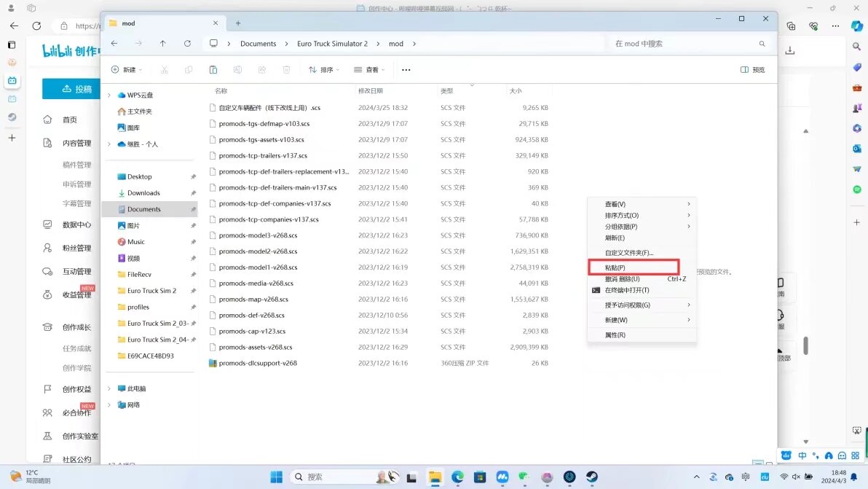868x489 pixels.
Task: Expand the chevron after mod in breadcrumb
Action: [x=414, y=44]
